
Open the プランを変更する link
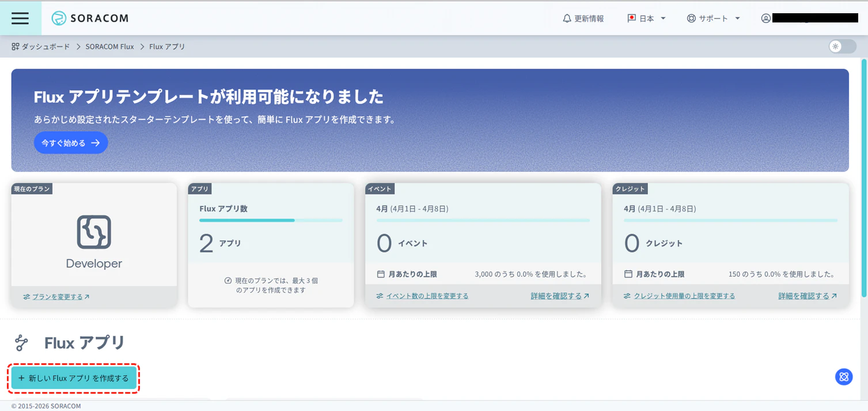56,297
